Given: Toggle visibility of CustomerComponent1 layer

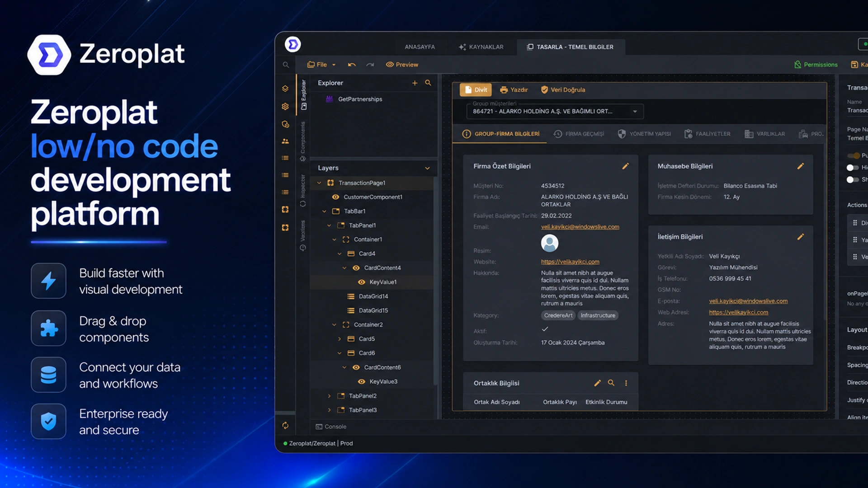Looking at the screenshot, I should 335,197.
